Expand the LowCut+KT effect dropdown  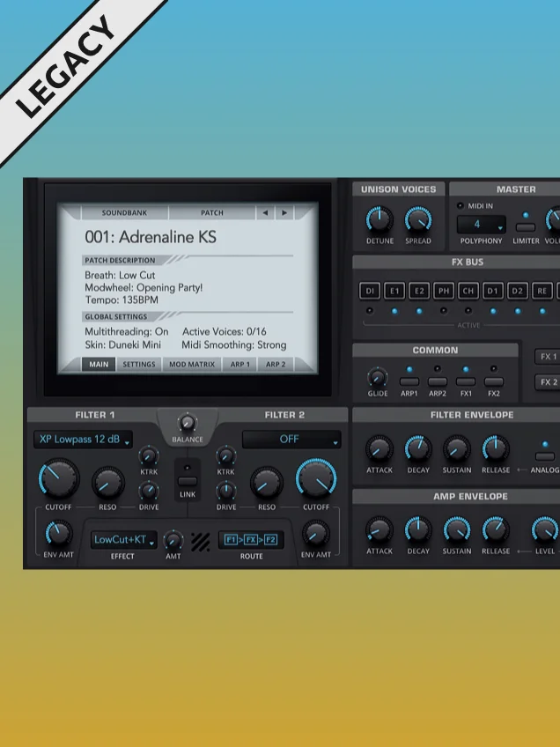124,540
